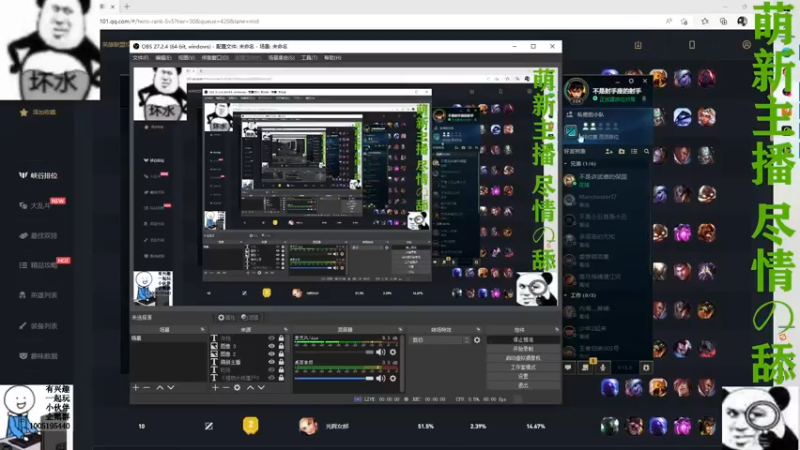Open browser profile avatar icon
The width and height of the screenshot is (800, 450).
click(742, 21)
